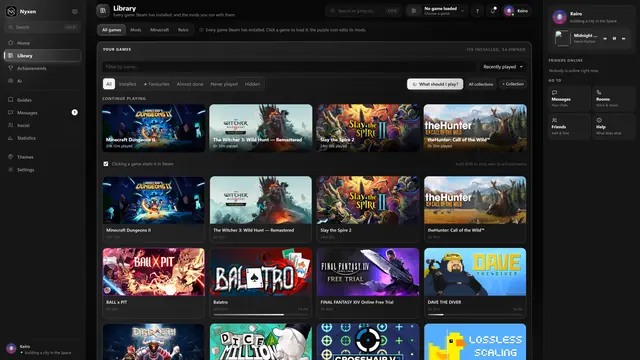Switch to the Retro tab
This screenshot has height=360, width=640.
183,30
